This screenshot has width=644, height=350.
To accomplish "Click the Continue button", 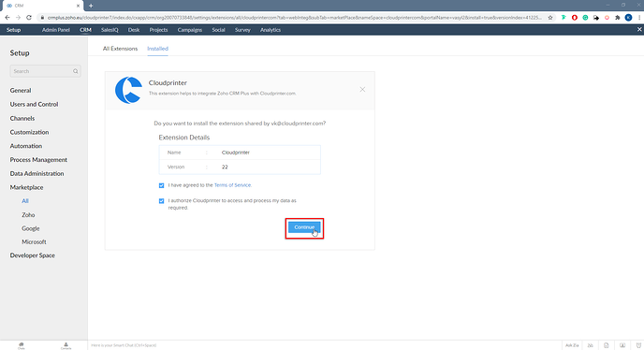I will pyautogui.click(x=304, y=227).
